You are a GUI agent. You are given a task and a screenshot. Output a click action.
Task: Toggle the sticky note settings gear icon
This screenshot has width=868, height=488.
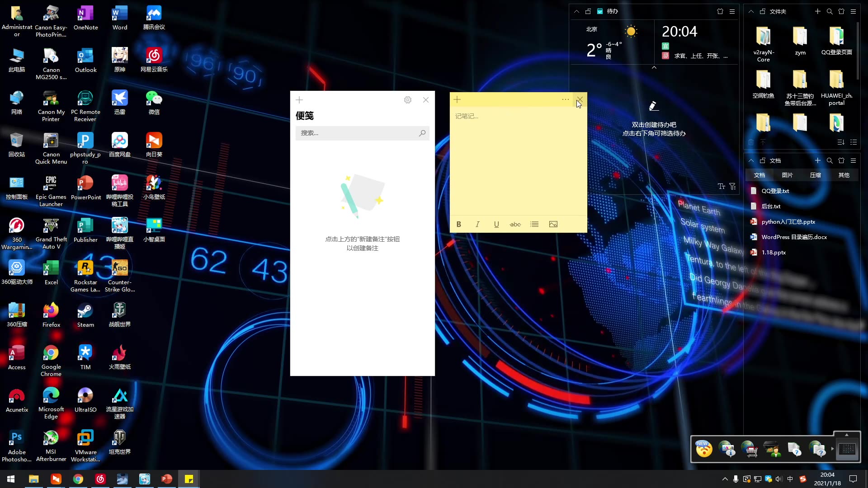(408, 99)
